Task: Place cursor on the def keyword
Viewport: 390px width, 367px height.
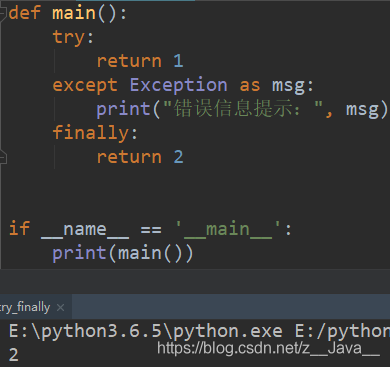Action: (25, 13)
